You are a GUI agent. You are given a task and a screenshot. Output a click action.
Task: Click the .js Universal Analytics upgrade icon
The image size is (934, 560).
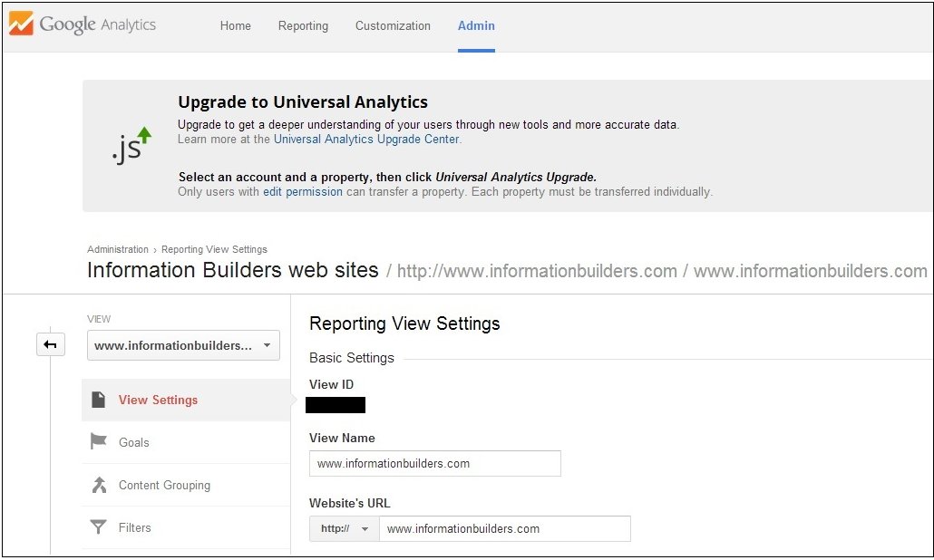click(x=131, y=145)
